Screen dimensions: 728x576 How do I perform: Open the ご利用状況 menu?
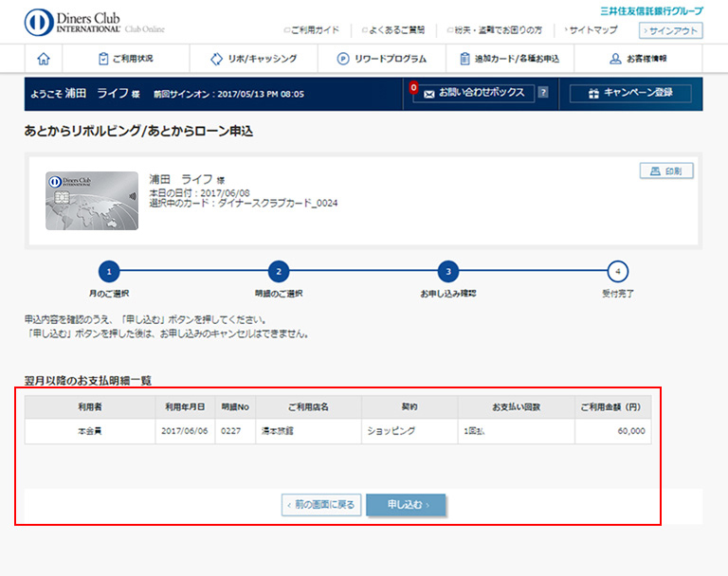126,59
